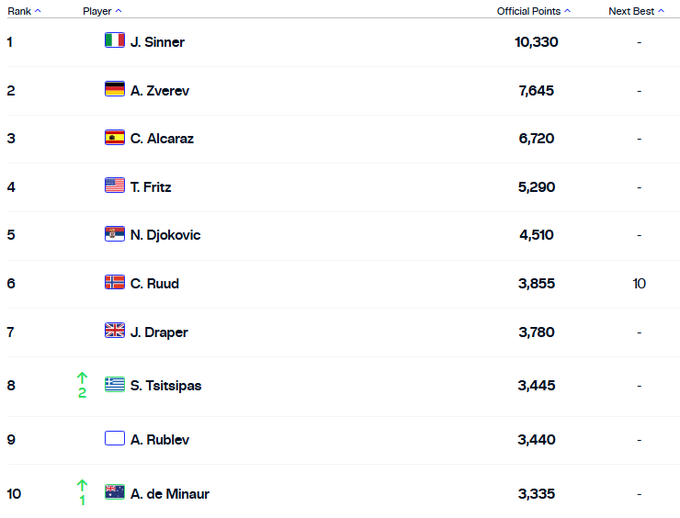Open A. de Minaur player link
680x518 pixels.
pos(169,494)
